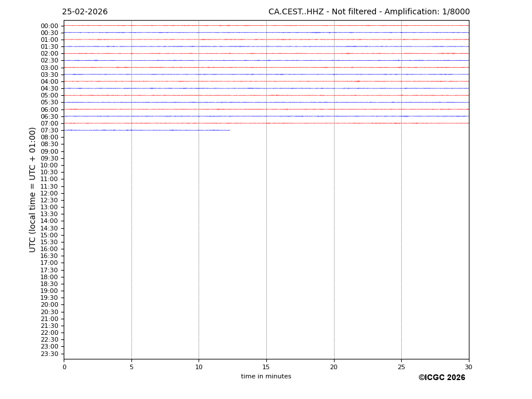Select the 18:00 time row label
Screen dimensions: 532x399
(x=49, y=277)
